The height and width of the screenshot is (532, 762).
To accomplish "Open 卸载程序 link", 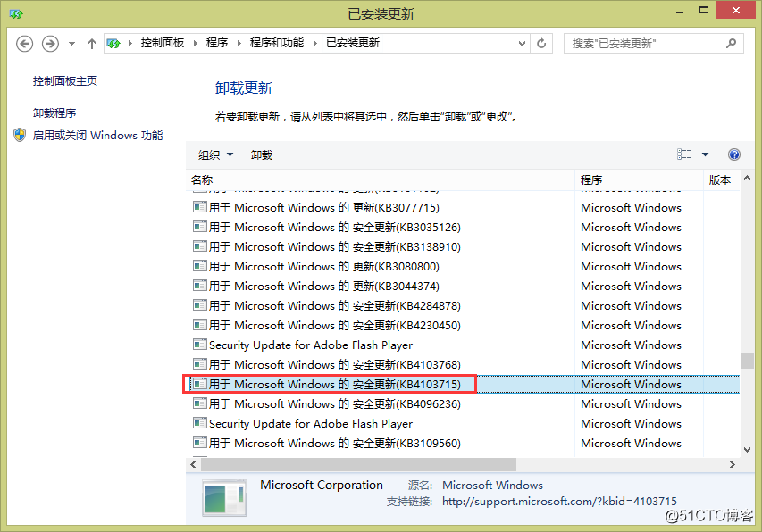I will 54,113.
